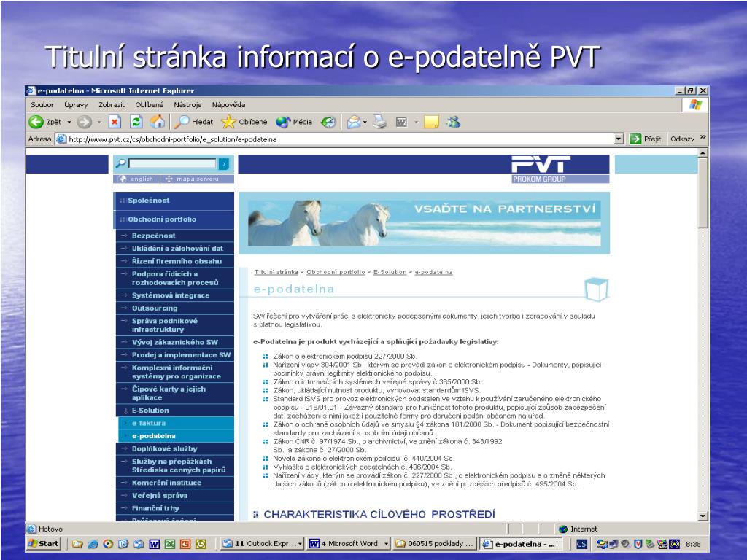Open the Soubor menu
The image size is (747, 560).
pos(42,104)
